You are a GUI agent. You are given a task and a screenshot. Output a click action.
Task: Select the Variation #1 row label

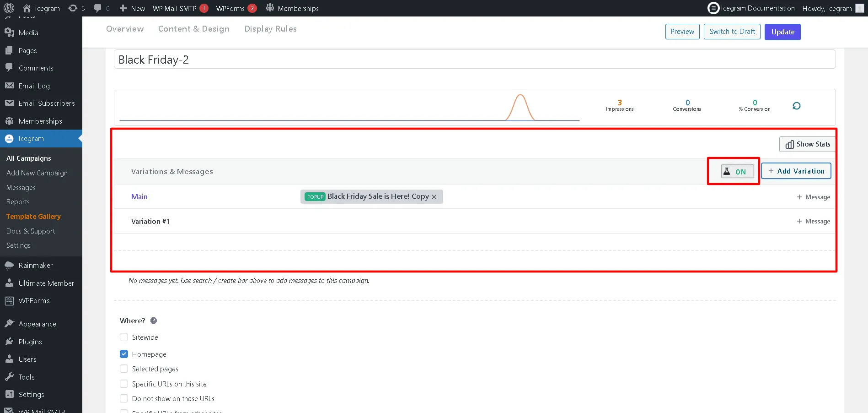pos(150,222)
